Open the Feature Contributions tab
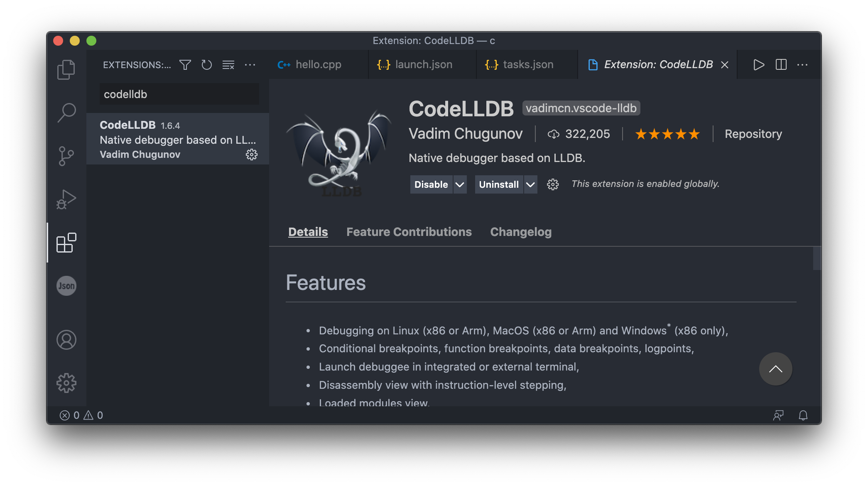The width and height of the screenshot is (868, 486). [x=409, y=232]
